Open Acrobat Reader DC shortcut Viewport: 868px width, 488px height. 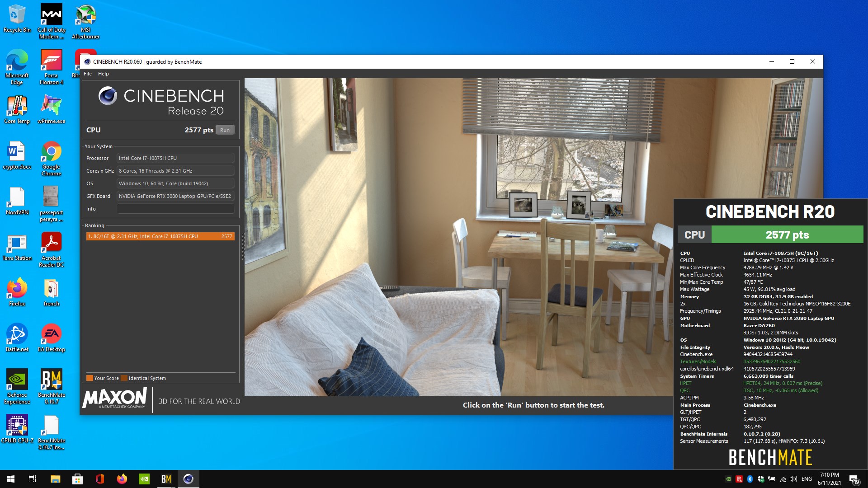(51, 249)
